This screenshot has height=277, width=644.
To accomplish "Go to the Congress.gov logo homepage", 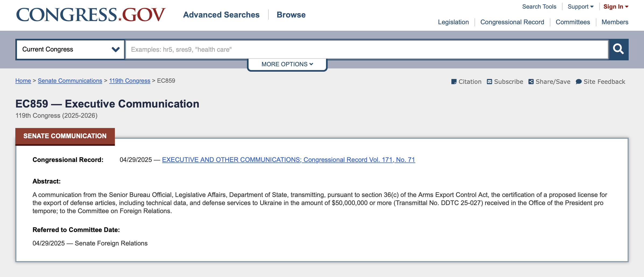I will coord(91,15).
